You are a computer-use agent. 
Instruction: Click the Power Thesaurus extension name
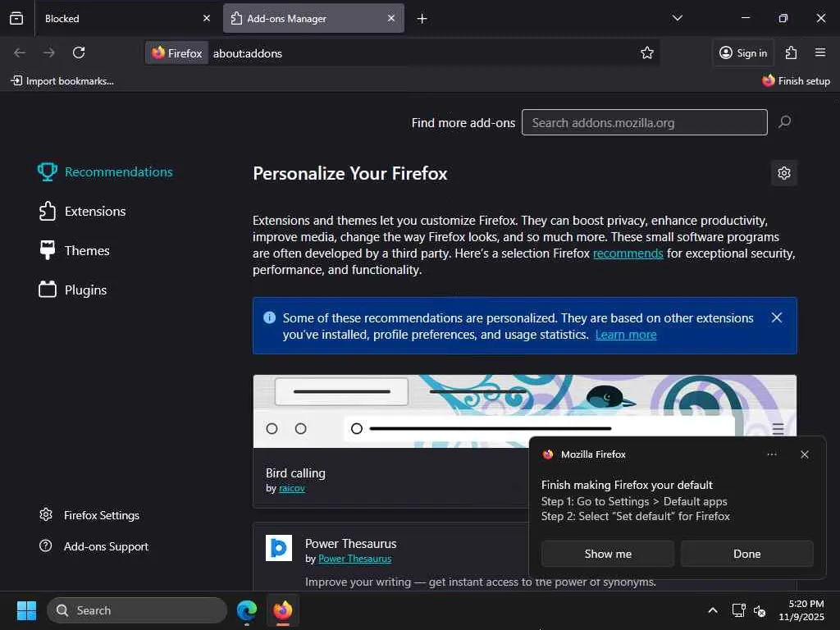pos(351,544)
